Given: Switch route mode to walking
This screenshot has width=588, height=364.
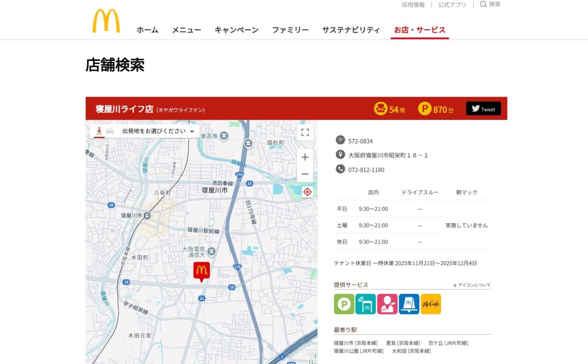Looking at the screenshot, I should coord(99,131).
